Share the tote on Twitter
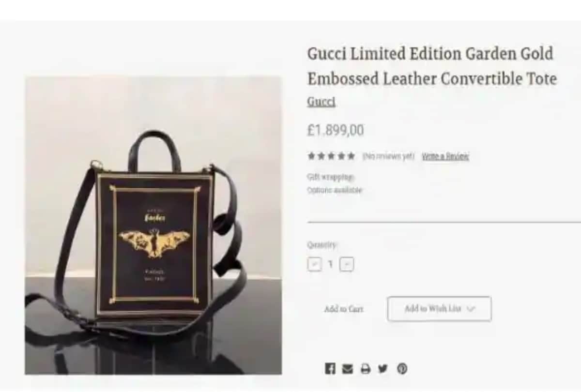Image resolution: width=581 pixels, height=392 pixels. click(x=382, y=369)
